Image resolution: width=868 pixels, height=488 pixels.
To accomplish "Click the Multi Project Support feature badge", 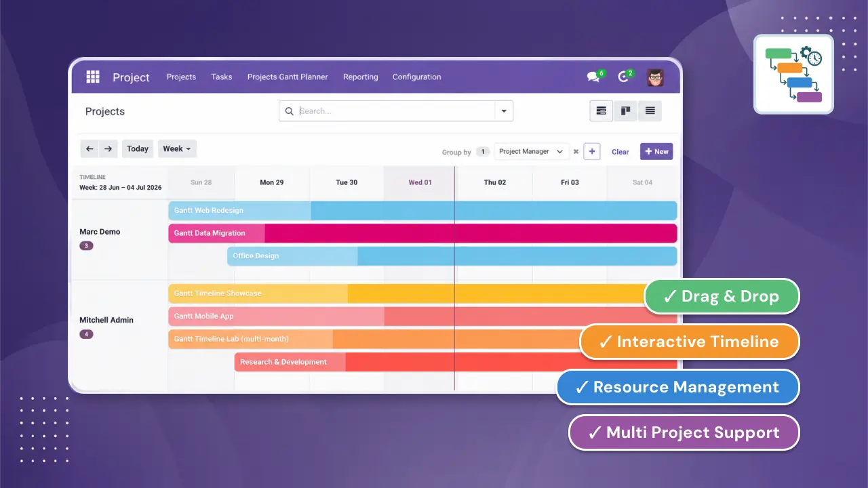I will coord(684,432).
